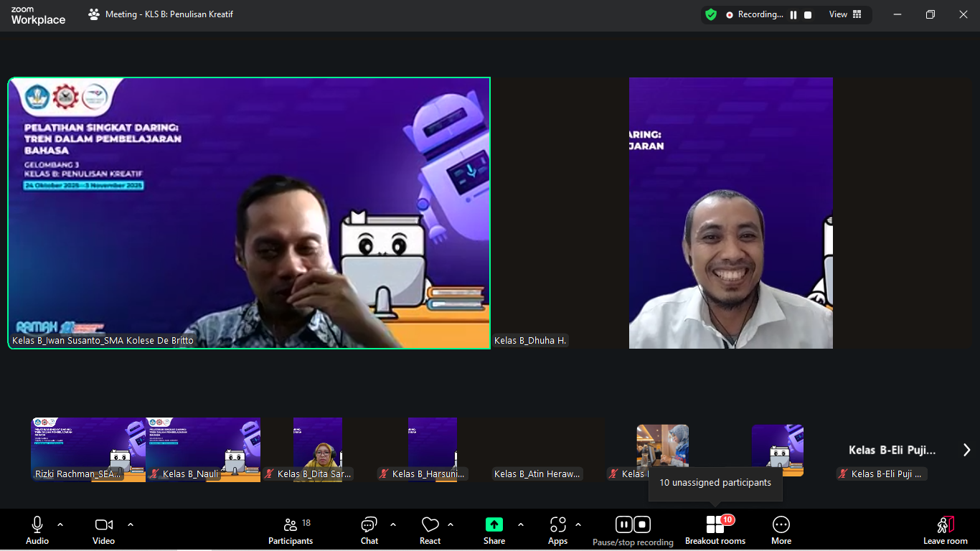Click Leave room button
Viewport: 980px width, 551px height.
click(945, 530)
